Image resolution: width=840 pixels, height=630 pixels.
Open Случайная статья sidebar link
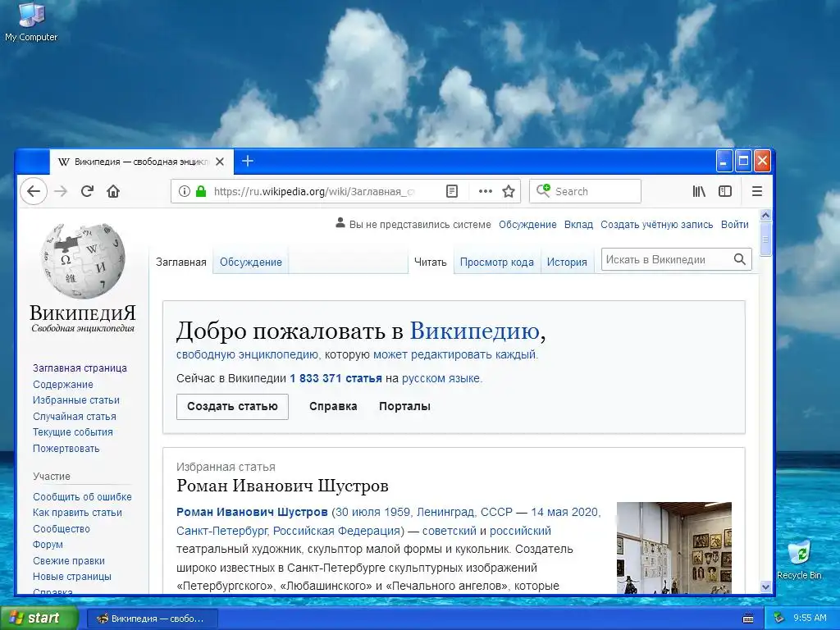tap(75, 416)
